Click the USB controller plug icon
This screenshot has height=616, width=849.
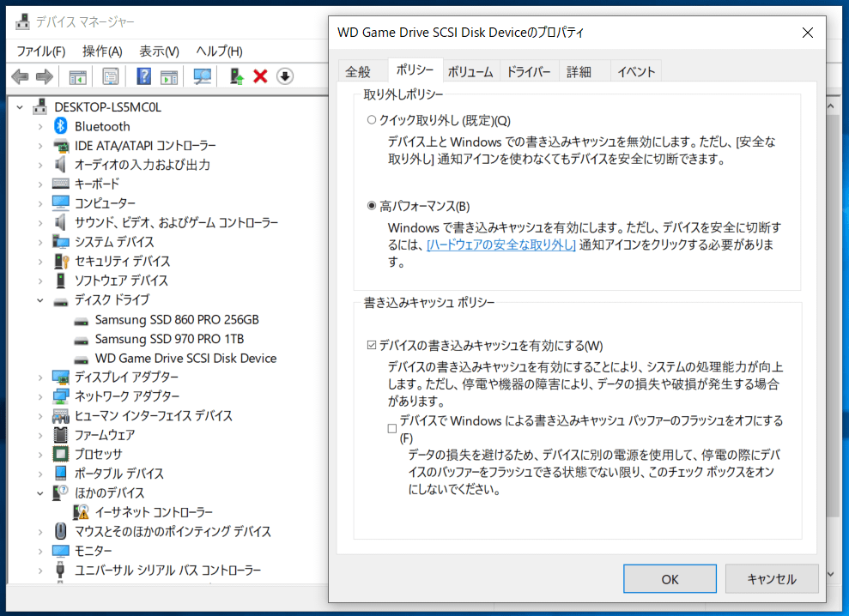click(x=61, y=570)
